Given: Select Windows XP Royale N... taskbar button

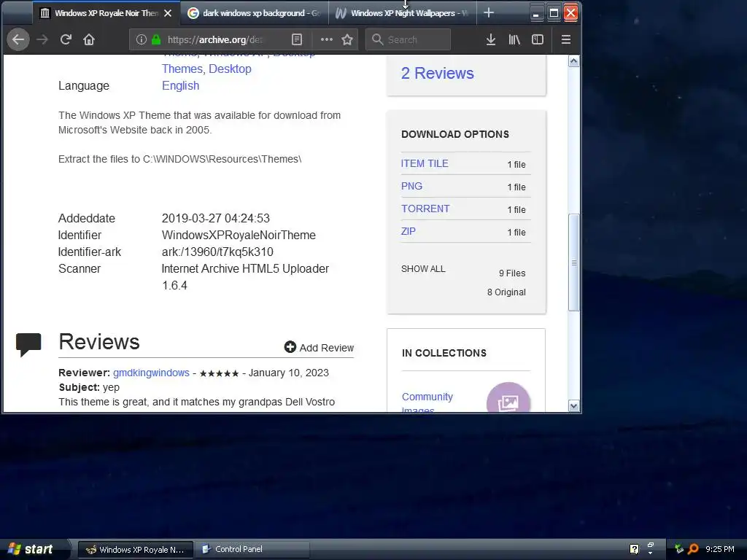Looking at the screenshot, I should point(135,550).
